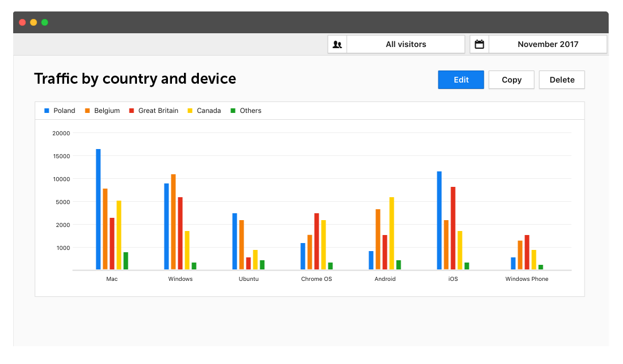
Task: Click the red close window button
Action: click(23, 22)
